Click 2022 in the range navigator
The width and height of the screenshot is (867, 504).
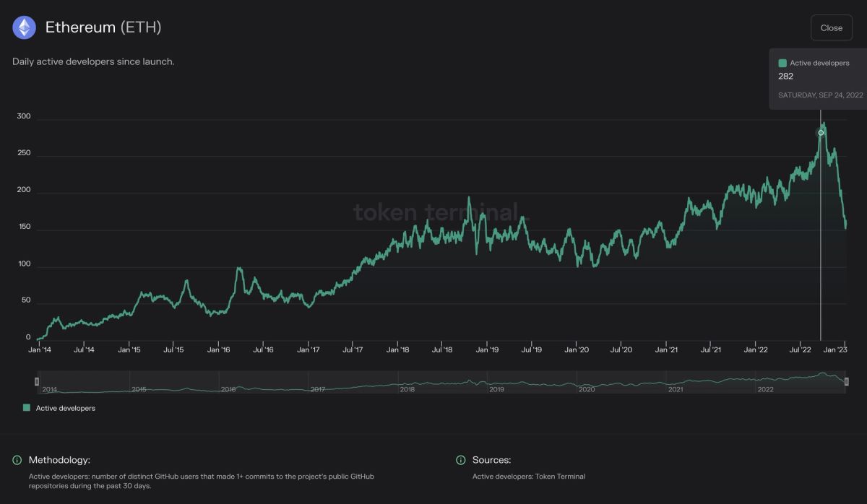point(766,390)
